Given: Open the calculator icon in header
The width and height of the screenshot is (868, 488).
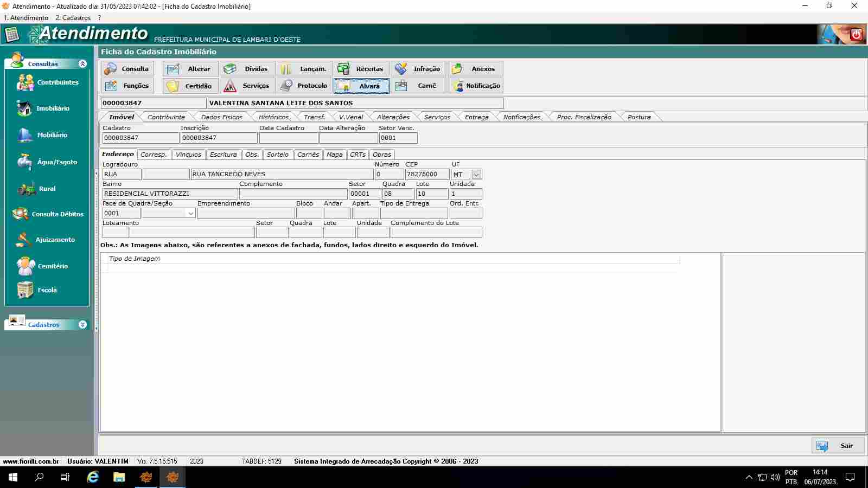Looking at the screenshot, I should coord(12,35).
